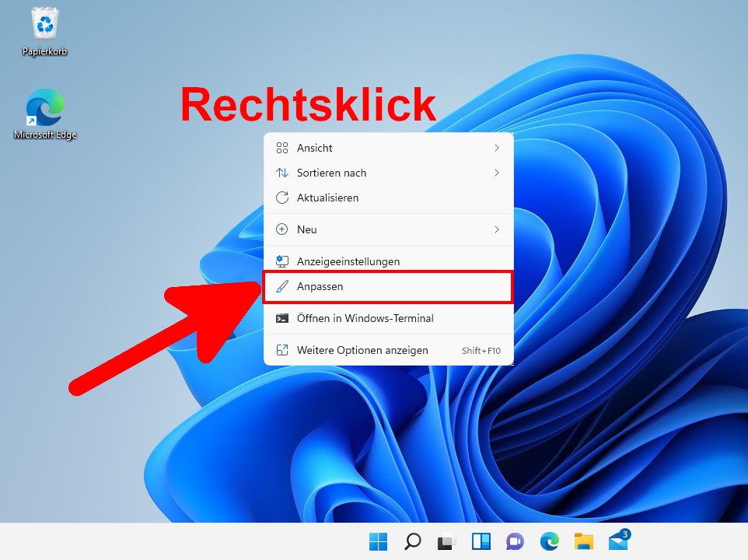Open Microsoft Teams Chat from the taskbar
This screenshot has height=560, width=748.
[x=516, y=541]
